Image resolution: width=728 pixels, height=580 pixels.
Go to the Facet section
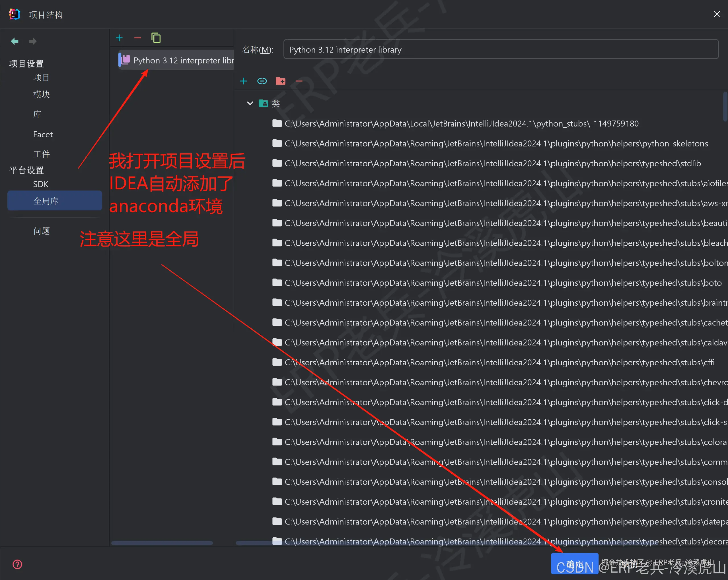coord(43,134)
